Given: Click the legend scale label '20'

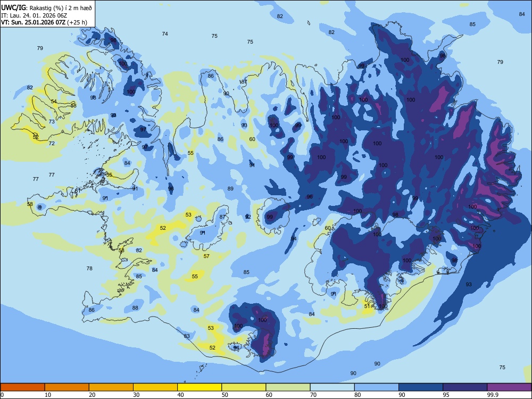Looking at the screenshot, I should click(92, 395).
